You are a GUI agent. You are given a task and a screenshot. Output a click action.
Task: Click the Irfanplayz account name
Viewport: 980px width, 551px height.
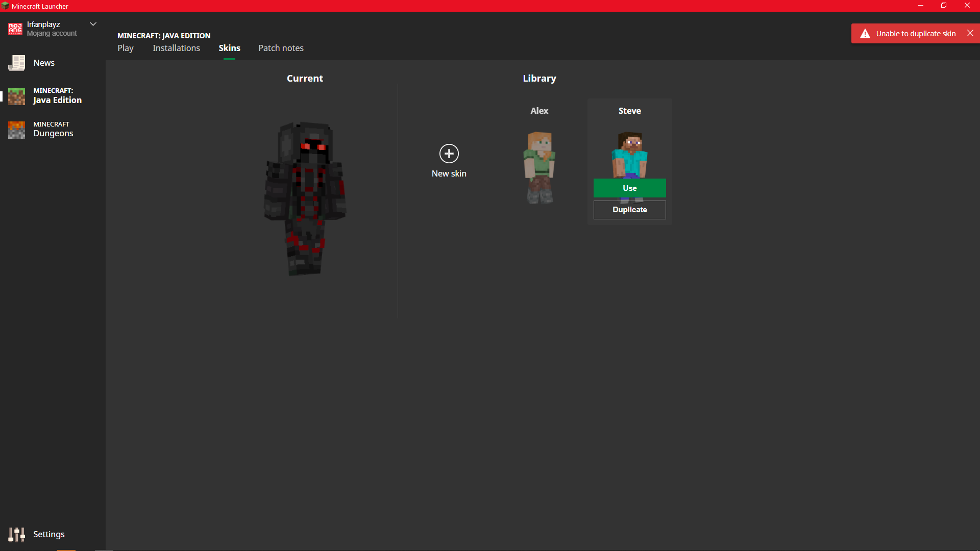click(43, 24)
